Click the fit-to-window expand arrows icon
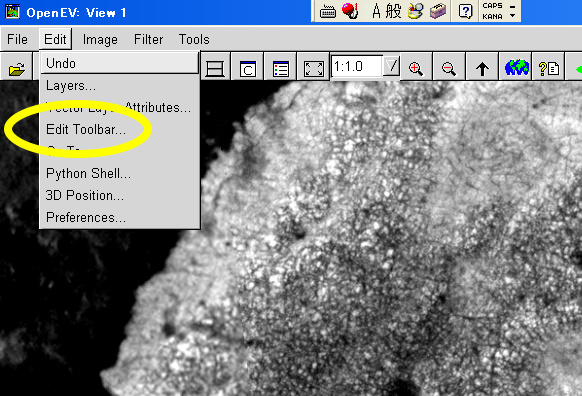The width and height of the screenshot is (582, 396). click(x=314, y=69)
